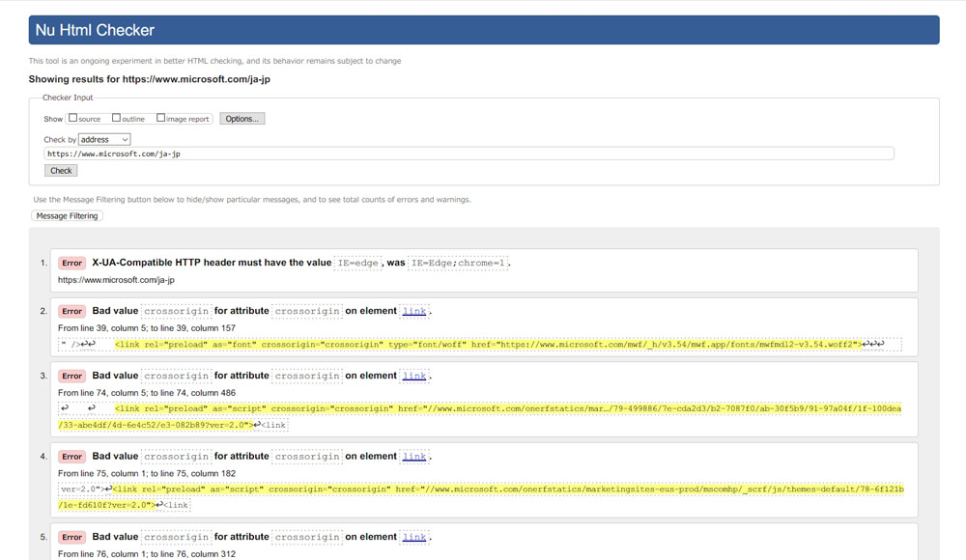
Task: Click 'Showing results for' heading text
Action: tap(149, 79)
